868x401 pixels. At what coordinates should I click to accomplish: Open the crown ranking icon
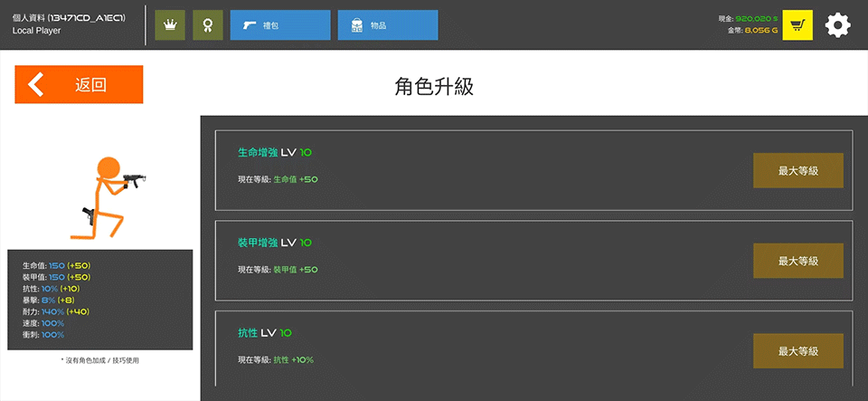coord(170,25)
